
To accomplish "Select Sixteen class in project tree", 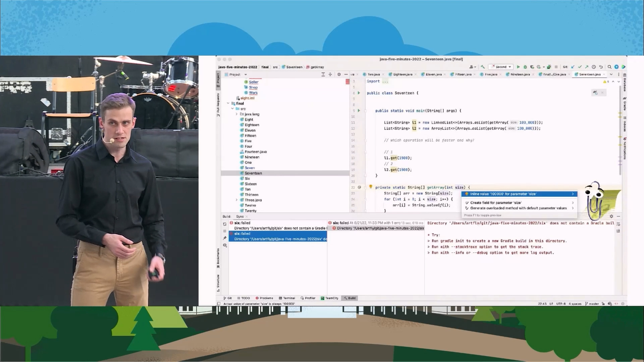I will [251, 184].
